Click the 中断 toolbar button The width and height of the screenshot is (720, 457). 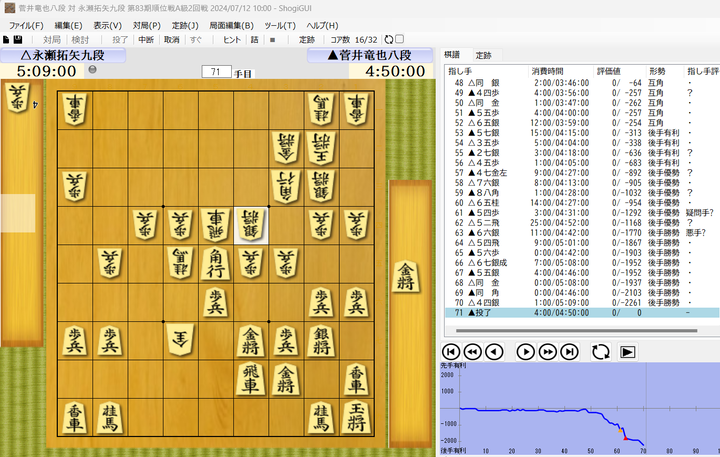(x=146, y=40)
